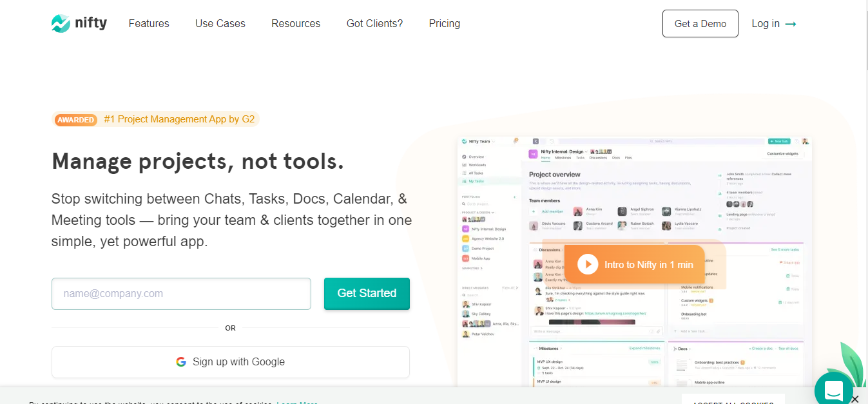Focus the name@company.com email field

[181, 294]
